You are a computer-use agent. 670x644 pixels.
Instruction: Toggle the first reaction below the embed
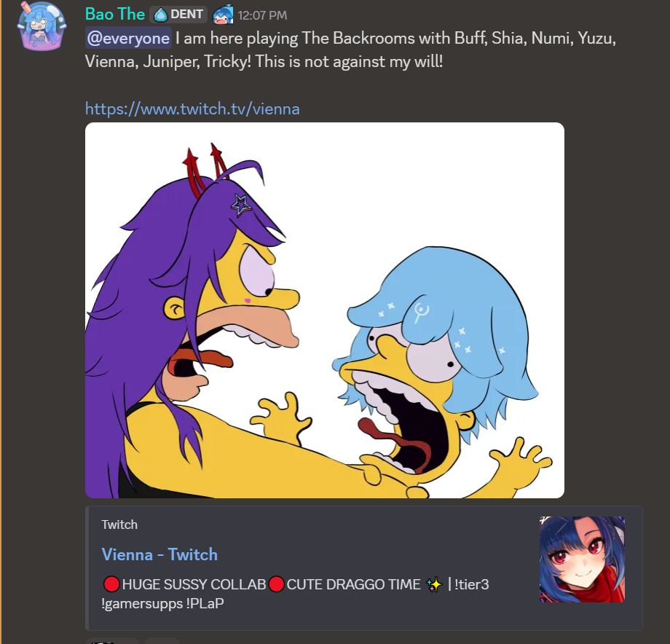coord(113,640)
